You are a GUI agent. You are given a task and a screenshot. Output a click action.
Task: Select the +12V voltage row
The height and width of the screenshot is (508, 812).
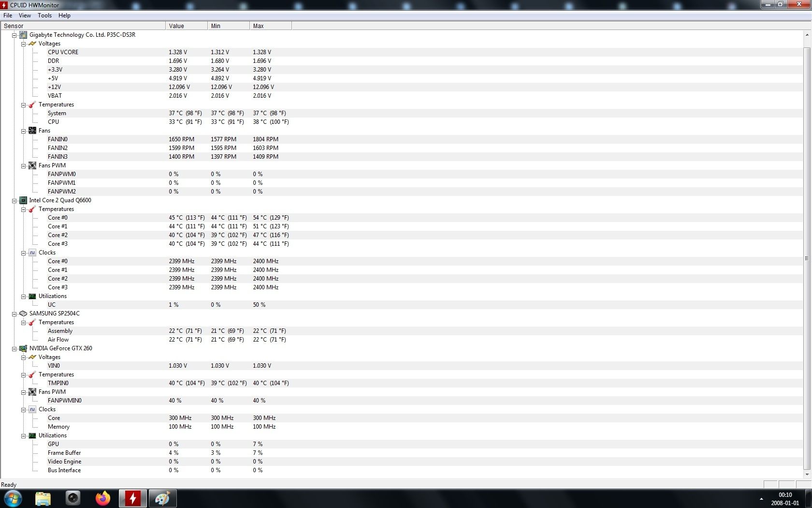[401, 87]
